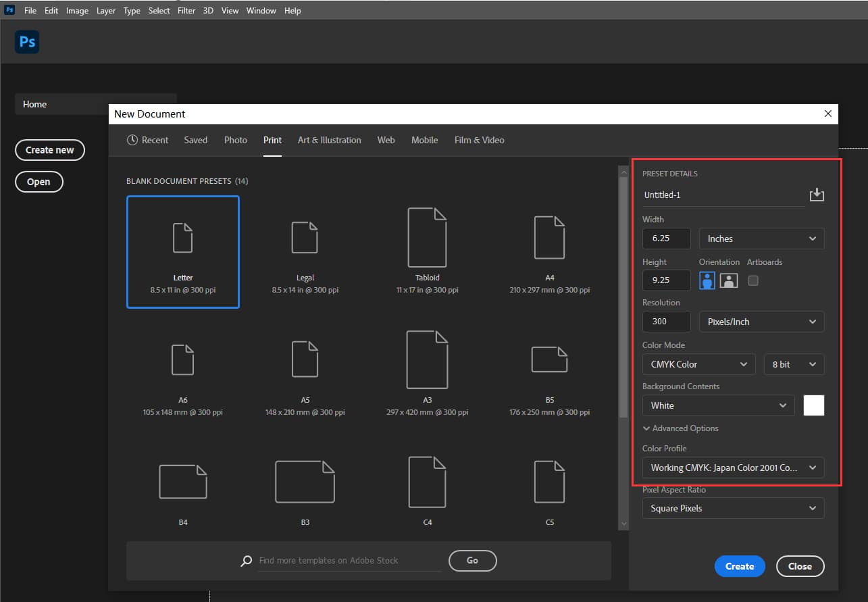This screenshot has height=602, width=868.
Task: Open the Background Contents White dropdown
Action: tap(719, 405)
